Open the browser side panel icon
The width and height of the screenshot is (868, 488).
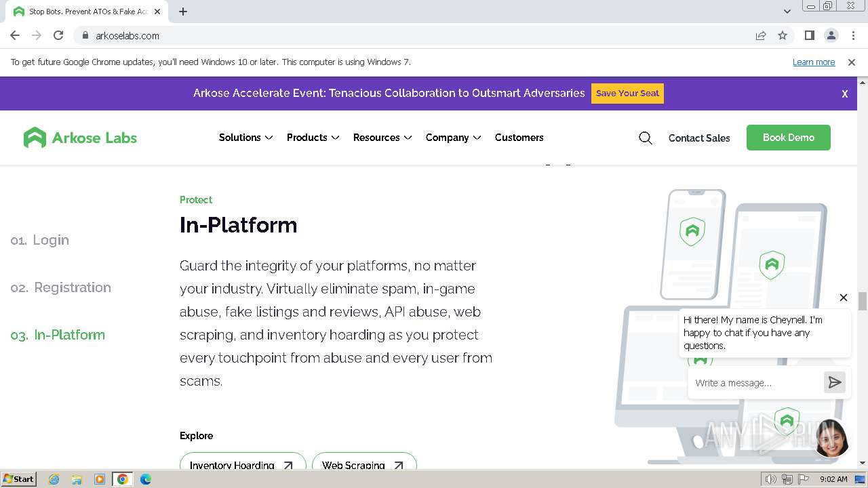(810, 35)
